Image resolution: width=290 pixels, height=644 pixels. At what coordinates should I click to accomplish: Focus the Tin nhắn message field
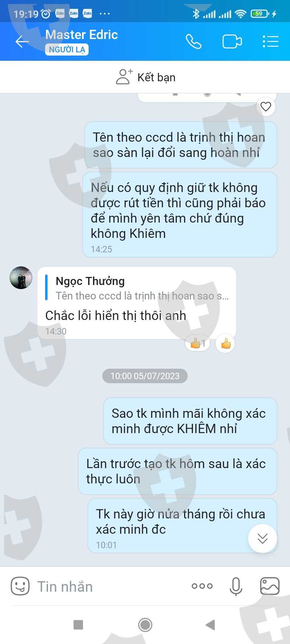click(x=109, y=586)
